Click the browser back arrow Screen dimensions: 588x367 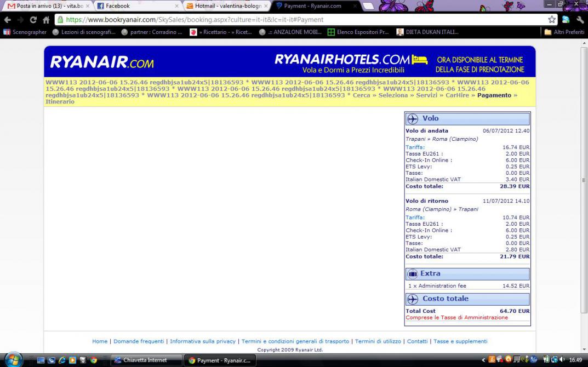(7, 20)
